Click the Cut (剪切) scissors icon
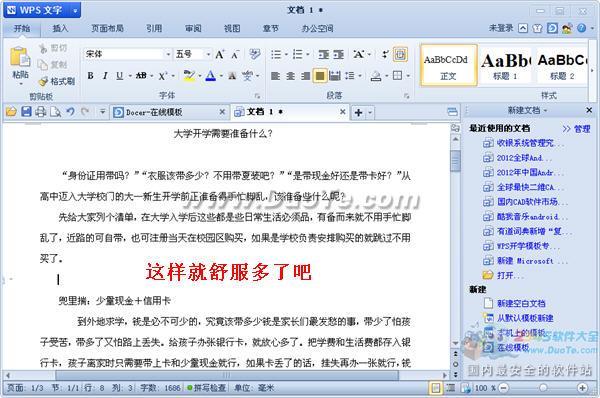The width and height of the screenshot is (600, 398). click(x=42, y=48)
